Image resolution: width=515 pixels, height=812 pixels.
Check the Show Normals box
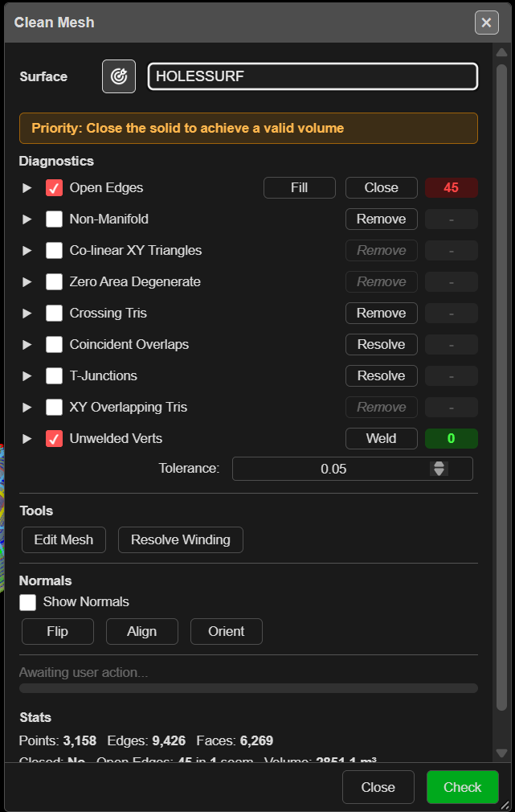28,602
